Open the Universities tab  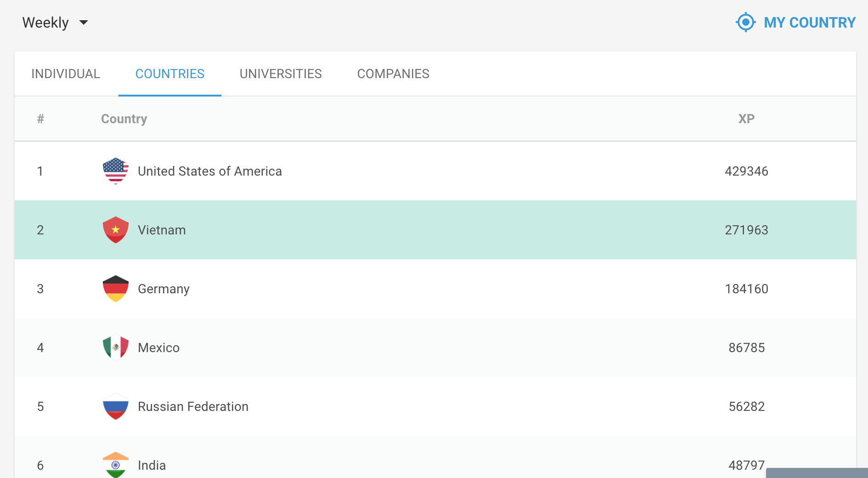pos(281,74)
